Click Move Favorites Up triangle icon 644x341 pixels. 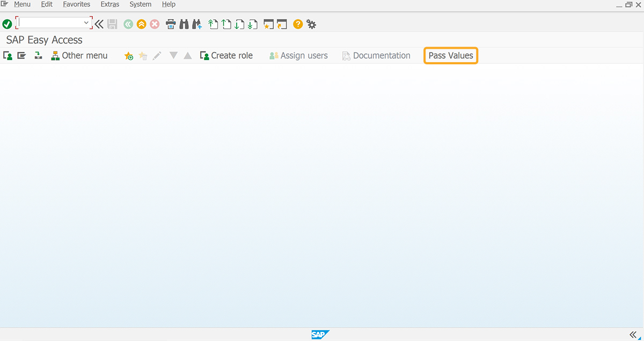point(188,56)
